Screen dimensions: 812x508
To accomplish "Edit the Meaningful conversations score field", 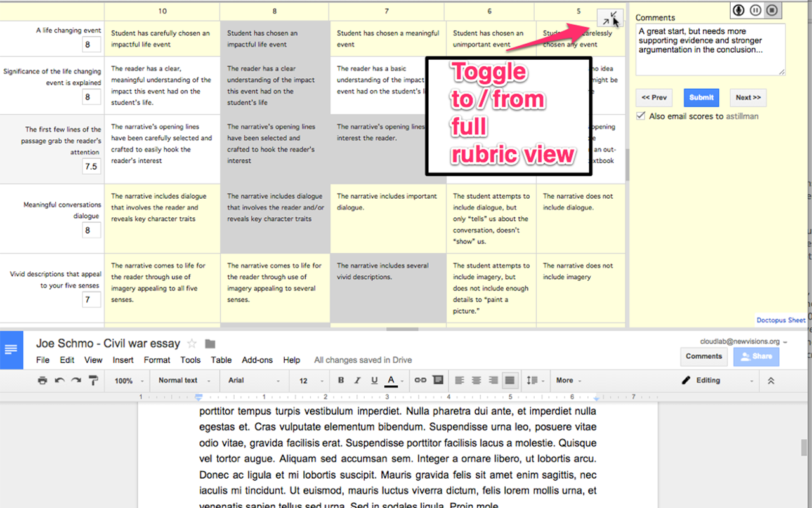I will pos(91,230).
